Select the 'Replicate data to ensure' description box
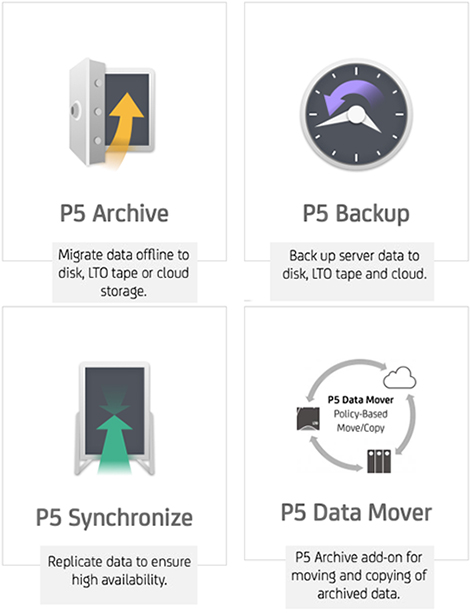The image size is (470, 614). click(x=119, y=575)
